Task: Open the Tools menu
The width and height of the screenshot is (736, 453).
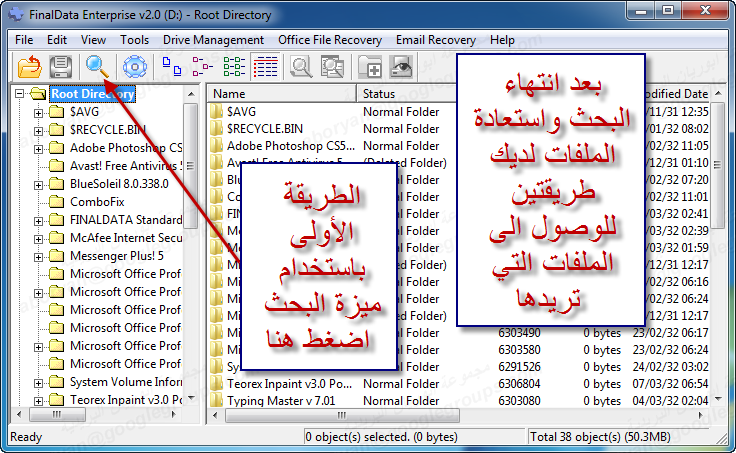Action: 134,40
